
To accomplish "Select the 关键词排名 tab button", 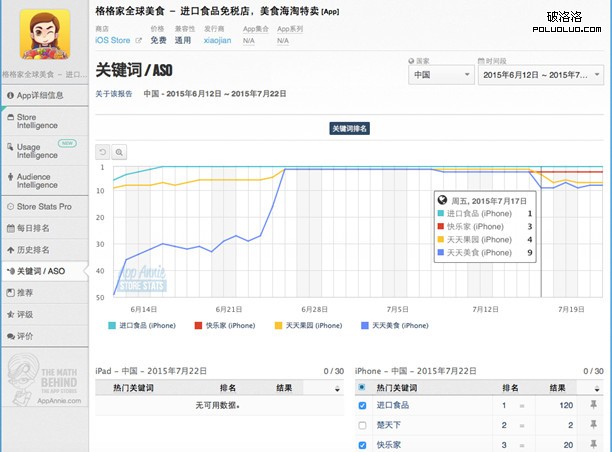I will point(349,128).
